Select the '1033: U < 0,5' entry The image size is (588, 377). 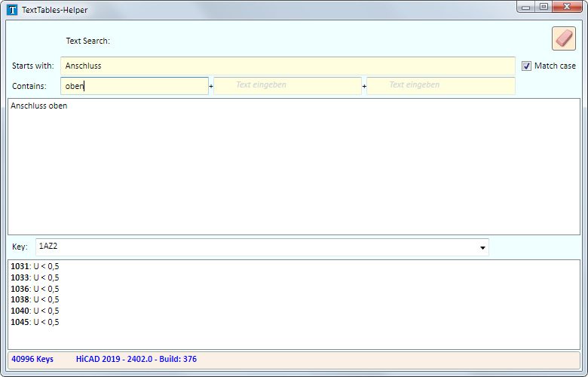click(35, 277)
